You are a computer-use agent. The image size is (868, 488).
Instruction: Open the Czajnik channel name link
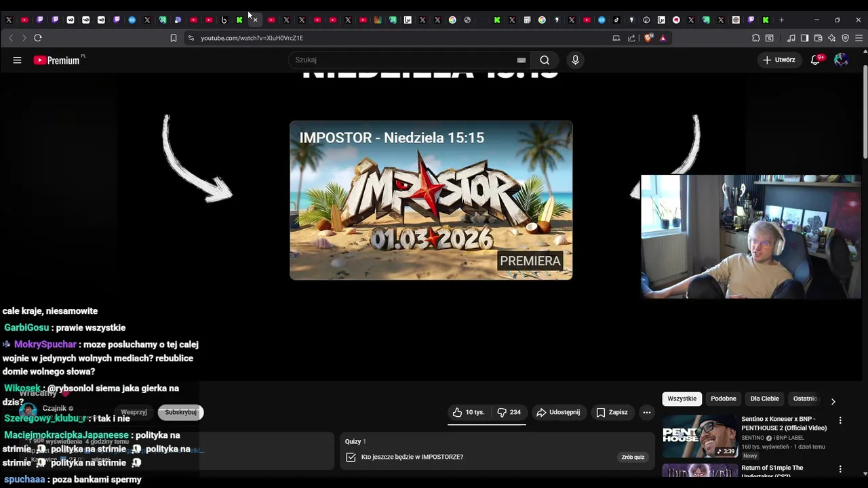(x=54, y=408)
